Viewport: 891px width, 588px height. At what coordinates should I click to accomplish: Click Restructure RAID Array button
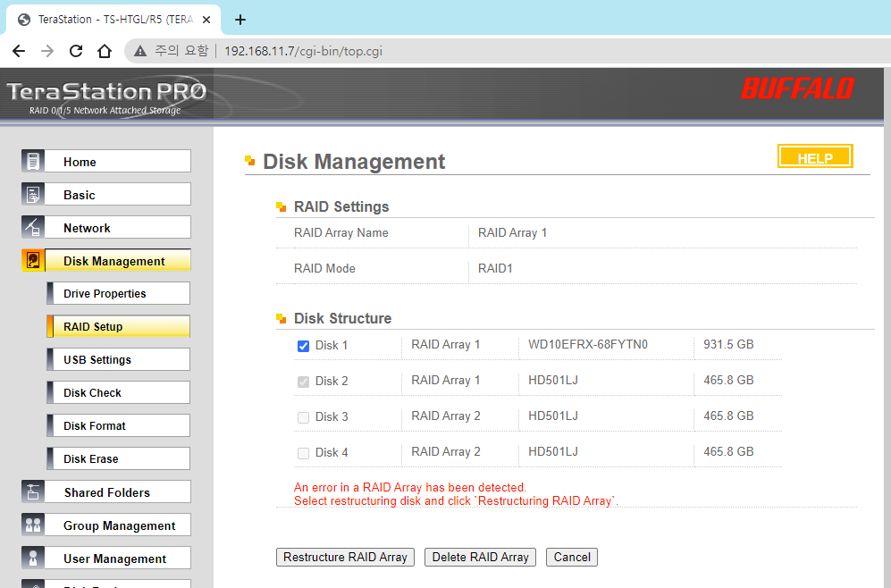(x=345, y=557)
